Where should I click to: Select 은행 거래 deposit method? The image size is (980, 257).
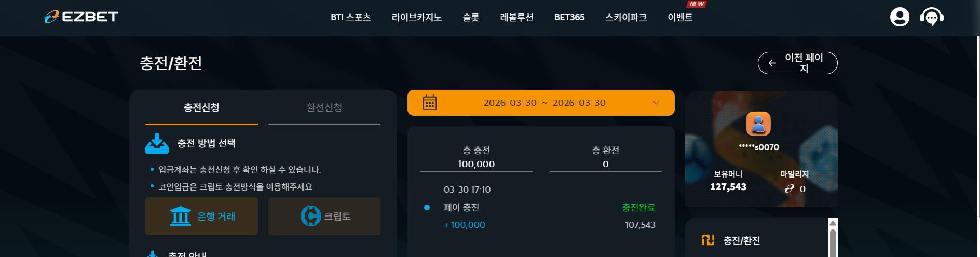pyautogui.click(x=201, y=216)
